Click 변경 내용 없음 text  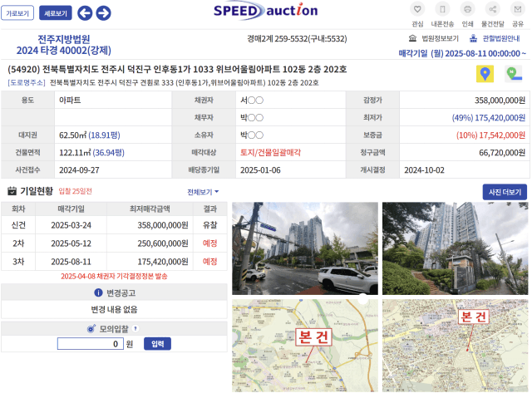click(114, 309)
